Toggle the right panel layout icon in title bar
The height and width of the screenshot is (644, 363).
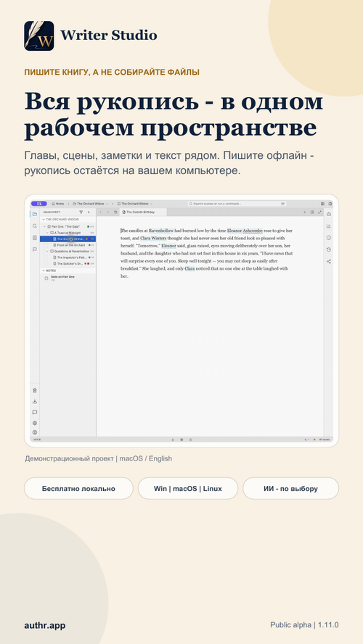click(x=330, y=204)
